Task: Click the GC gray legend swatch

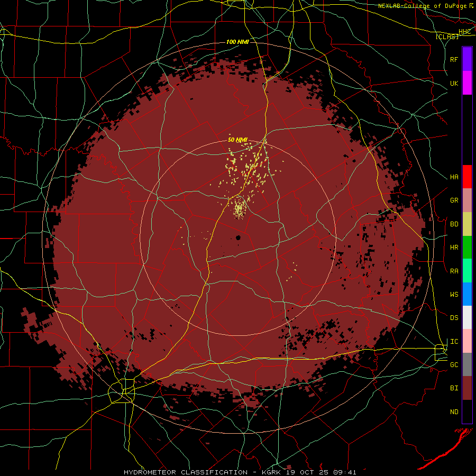Action: 467,364
